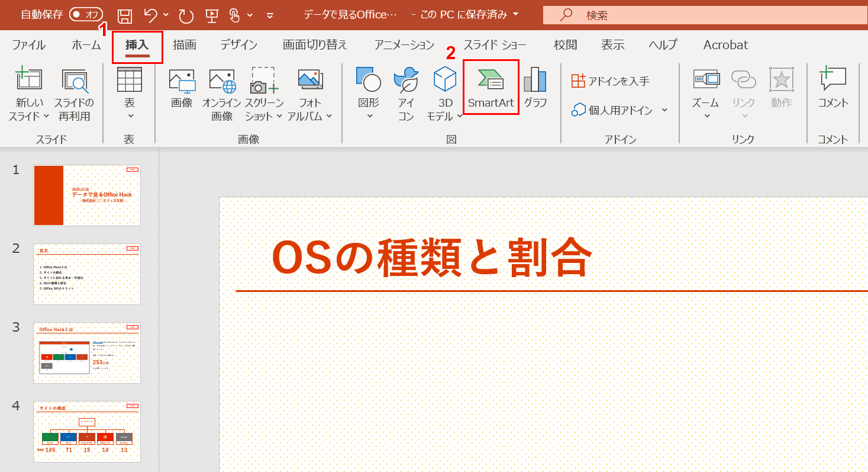Click アドインを入手 button
Screen dimensions: 868x472
pyautogui.click(x=610, y=81)
